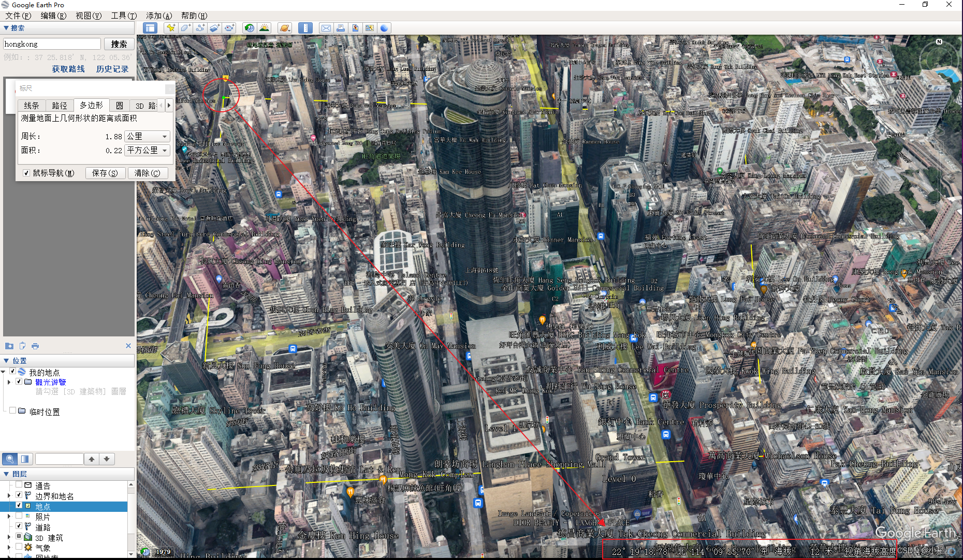The height and width of the screenshot is (560, 963).
Task: Show sunlight across the landscape icon
Action: pyautogui.click(x=264, y=28)
